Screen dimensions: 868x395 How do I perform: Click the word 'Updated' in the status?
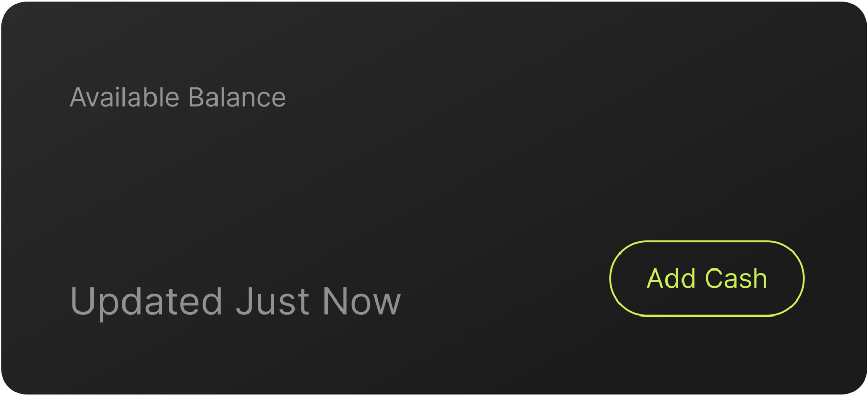[x=146, y=301]
